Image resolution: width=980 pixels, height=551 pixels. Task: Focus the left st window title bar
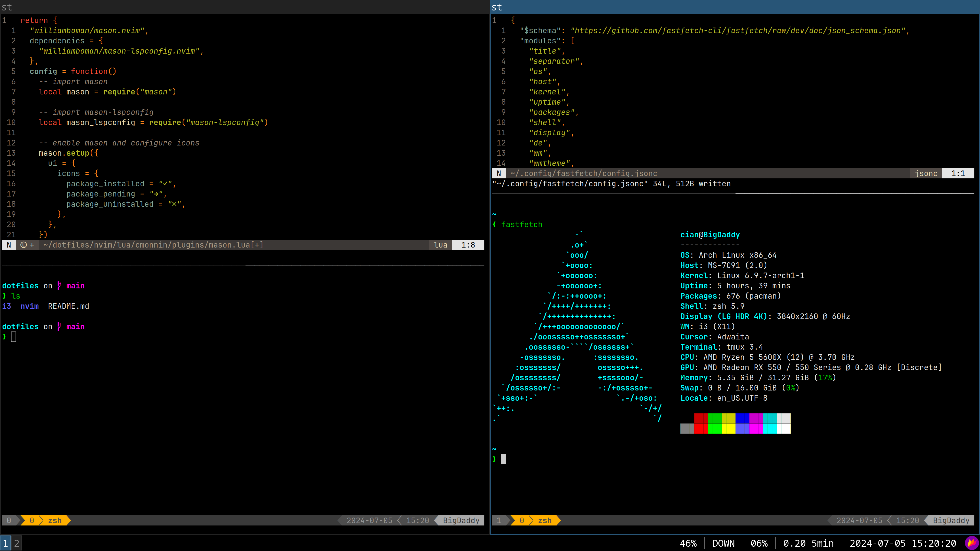tap(245, 7)
